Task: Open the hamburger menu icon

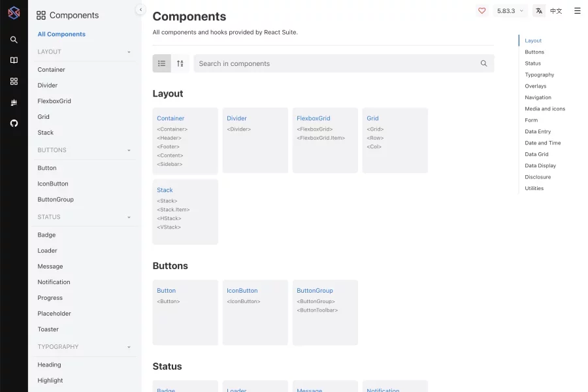Action: pos(577,11)
